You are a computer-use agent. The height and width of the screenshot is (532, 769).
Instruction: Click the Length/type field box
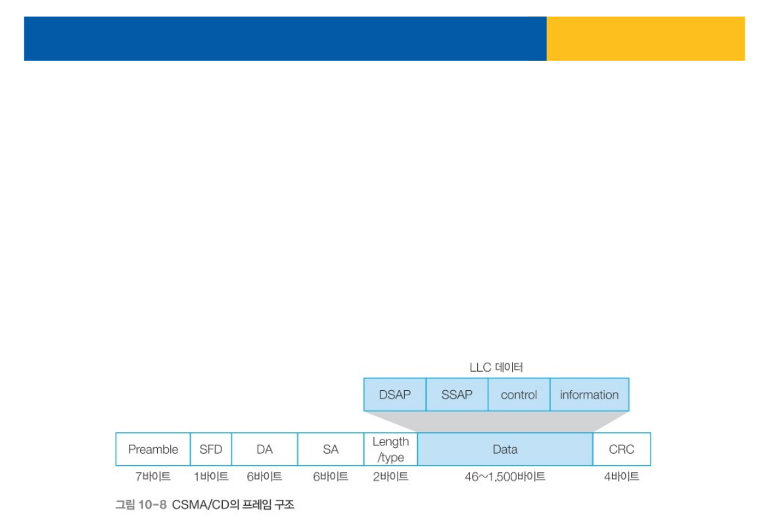click(390, 449)
